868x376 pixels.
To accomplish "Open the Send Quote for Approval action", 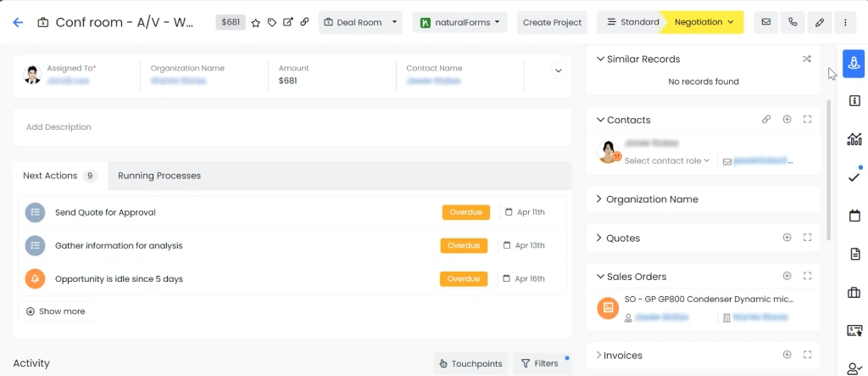I will [105, 212].
